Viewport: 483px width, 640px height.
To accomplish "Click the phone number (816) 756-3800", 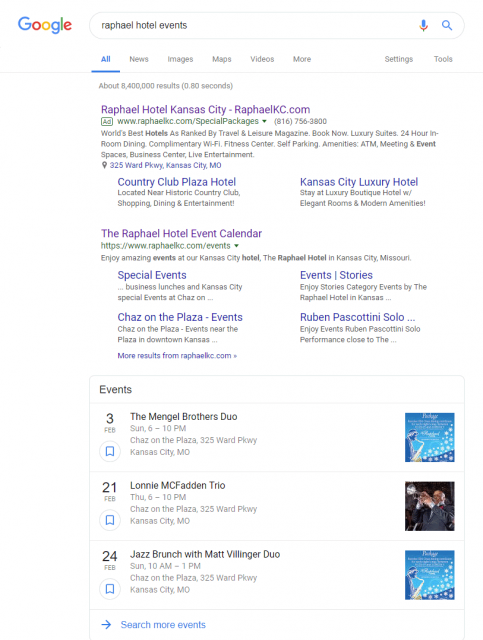I will tap(300, 121).
